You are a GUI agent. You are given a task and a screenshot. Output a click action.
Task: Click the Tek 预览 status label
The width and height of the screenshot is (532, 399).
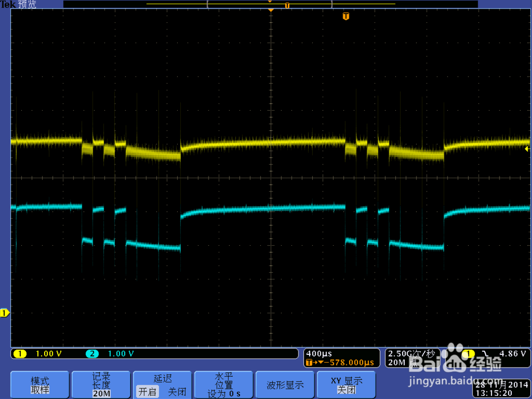[18, 4]
